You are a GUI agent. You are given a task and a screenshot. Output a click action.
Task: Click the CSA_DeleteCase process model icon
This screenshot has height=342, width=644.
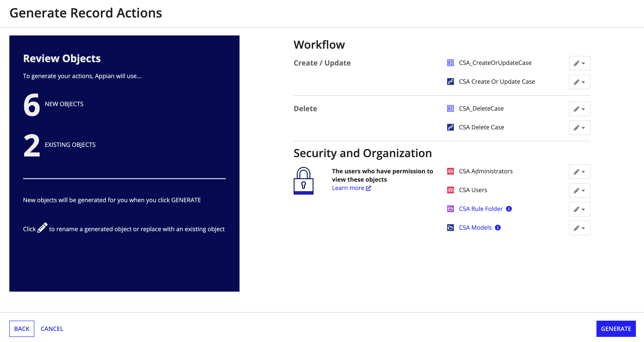[x=450, y=108]
